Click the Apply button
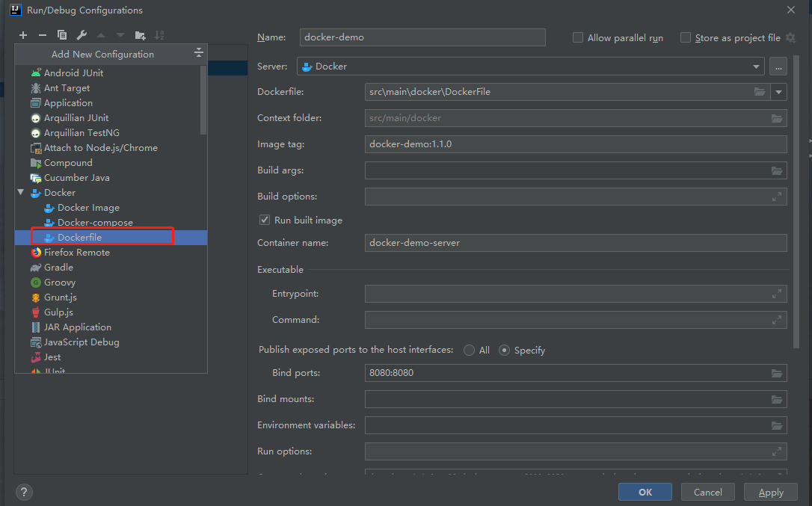 coord(771,492)
